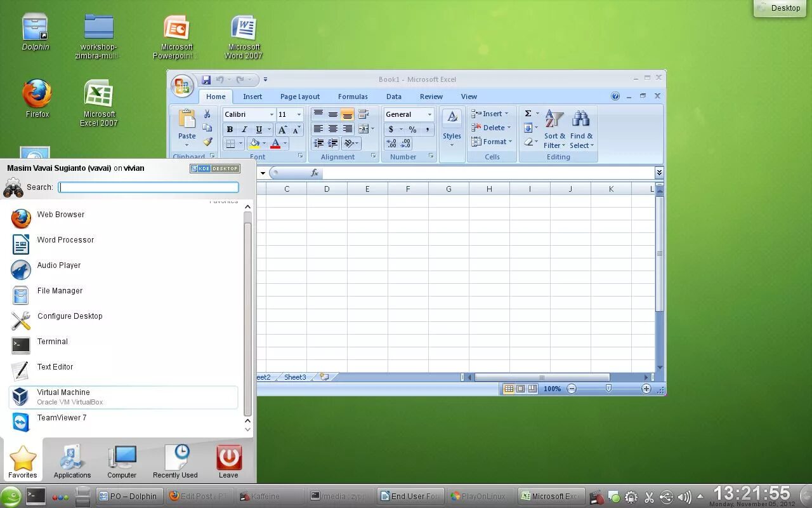Toggle Wrap Text
The image size is (812, 508).
tap(363, 114)
